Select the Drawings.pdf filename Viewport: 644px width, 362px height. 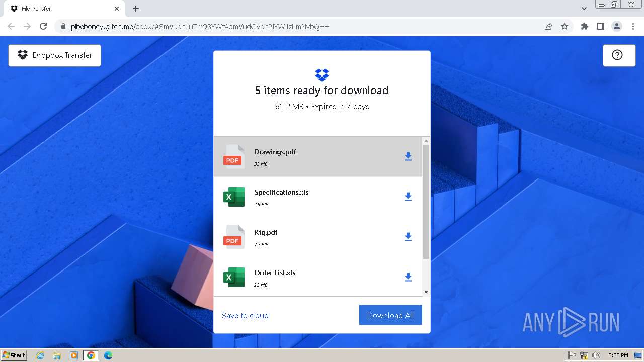point(275,152)
